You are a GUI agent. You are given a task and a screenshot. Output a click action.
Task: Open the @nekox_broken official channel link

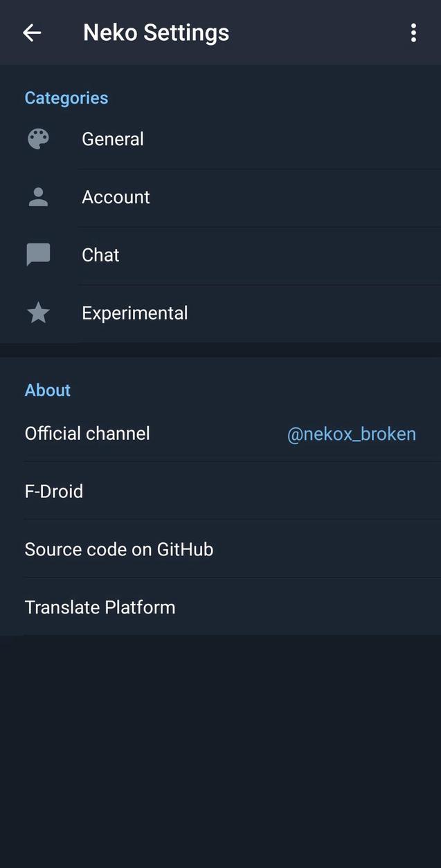coord(351,434)
